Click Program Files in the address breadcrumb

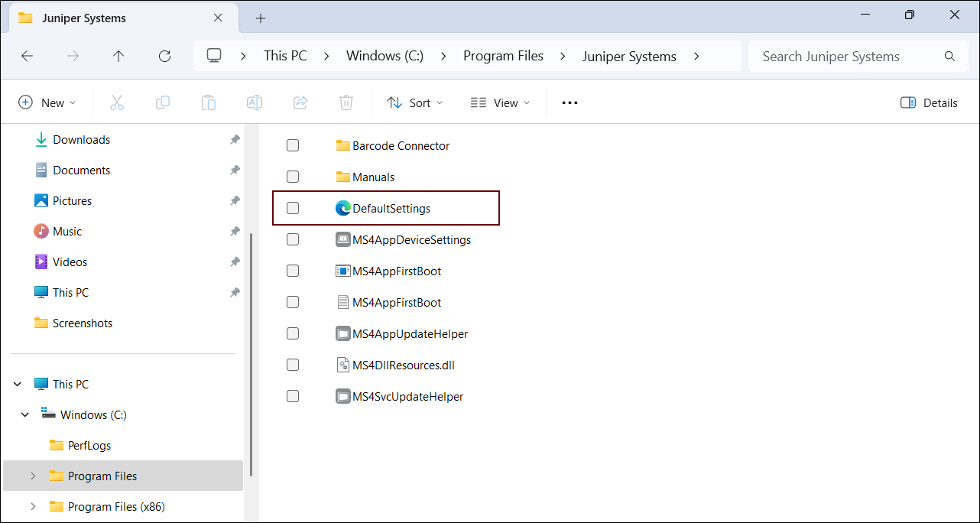[x=503, y=56]
